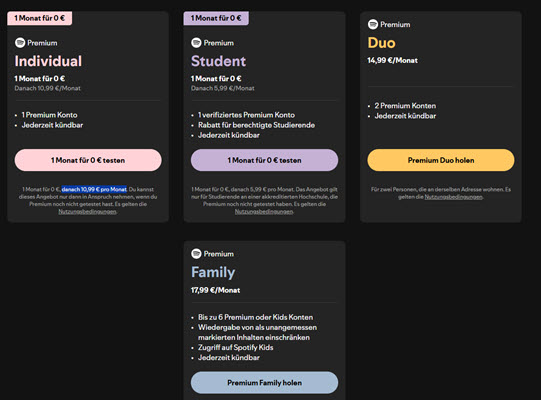Image resolution: width=541 pixels, height=400 pixels.
Task: Click Premium Duo holen button
Action: tap(441, 160)
